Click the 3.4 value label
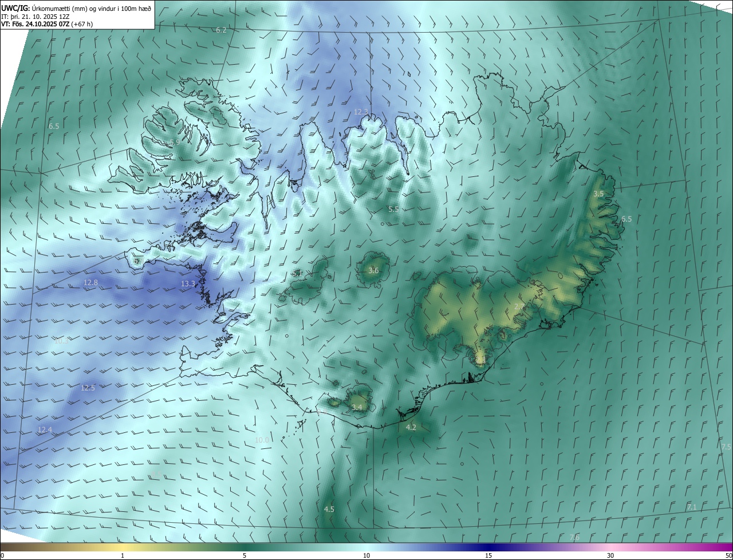Screen dimensions: 733x560 (357, 407)
